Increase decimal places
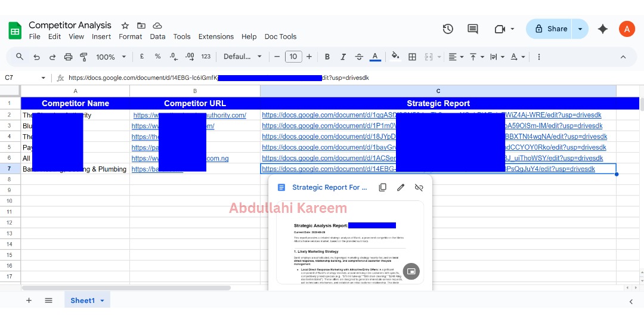Image resolution: width=644 pixels, height=322 pixels. click(x=190, y=57)
